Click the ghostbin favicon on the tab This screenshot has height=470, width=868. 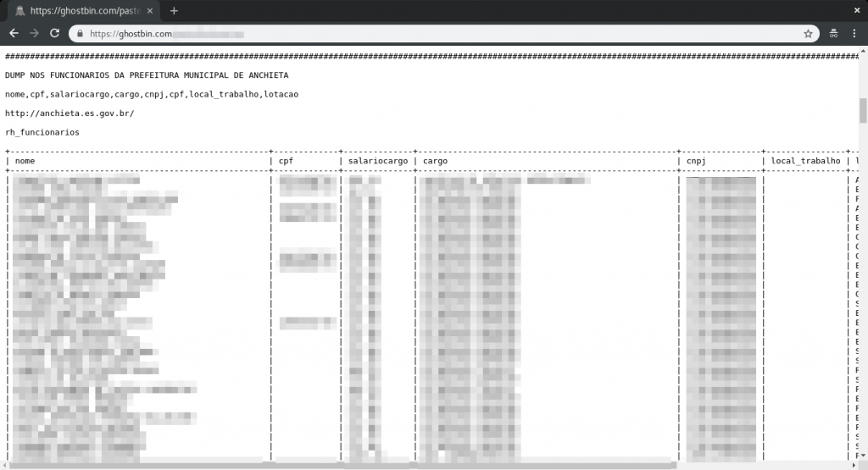point(20,10)
